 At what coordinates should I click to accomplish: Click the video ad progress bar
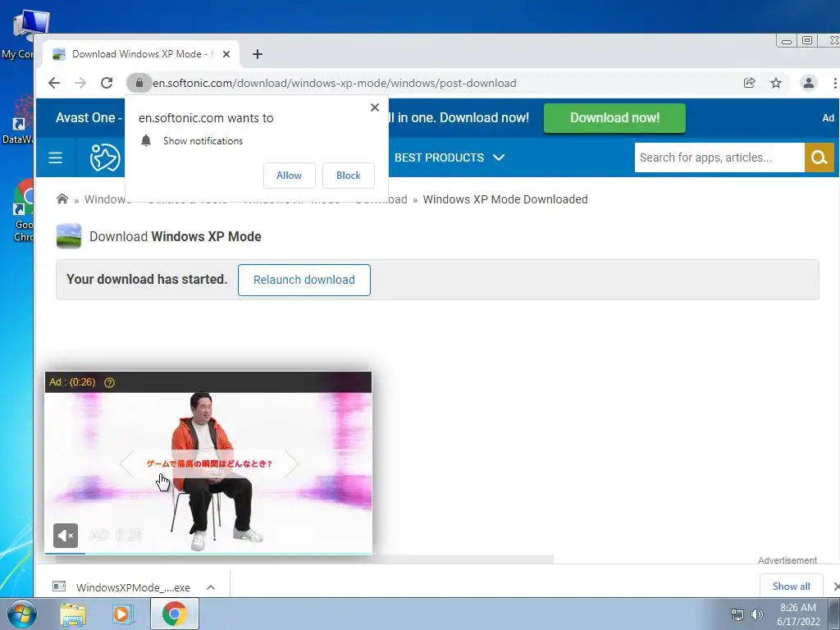[208, 553]
